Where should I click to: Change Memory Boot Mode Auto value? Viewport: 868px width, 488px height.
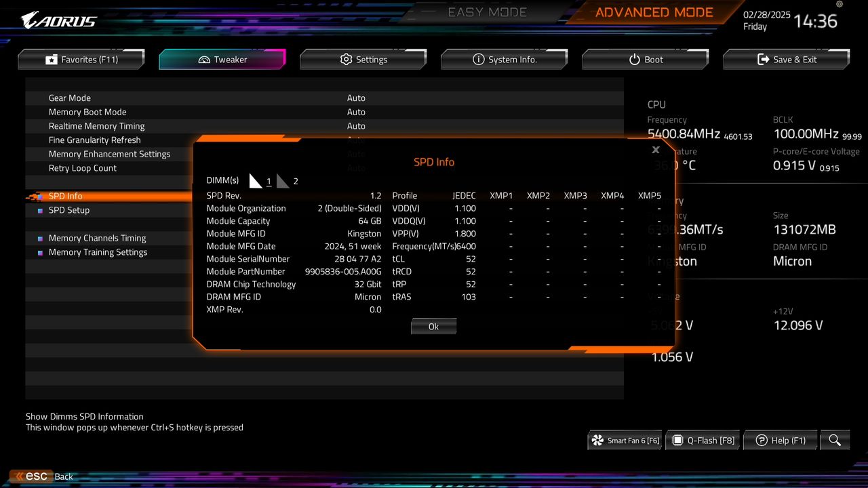tap(356, 112)
